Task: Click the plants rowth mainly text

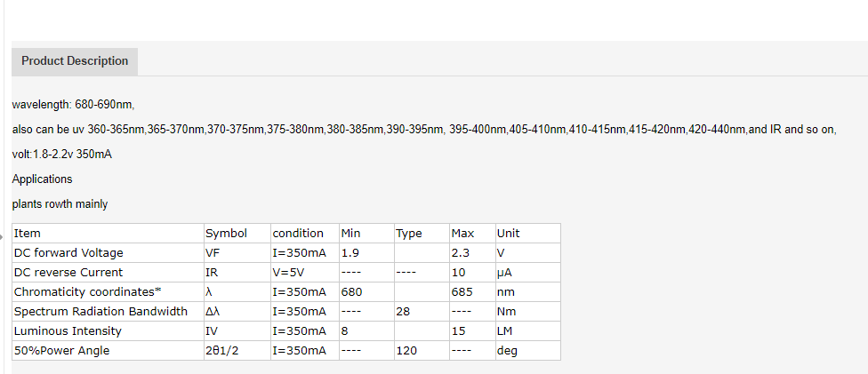Action: pyautogui.click(x=60, y=204)
